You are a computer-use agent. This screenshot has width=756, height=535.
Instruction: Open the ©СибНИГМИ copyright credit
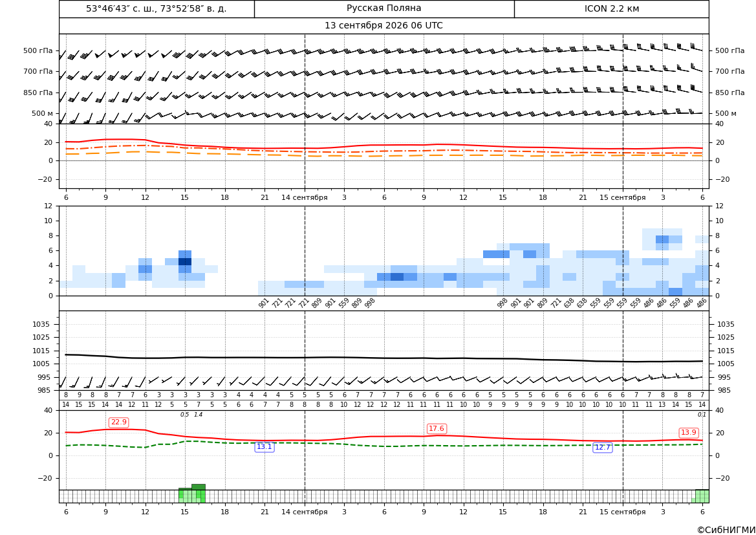pos(726,530)
